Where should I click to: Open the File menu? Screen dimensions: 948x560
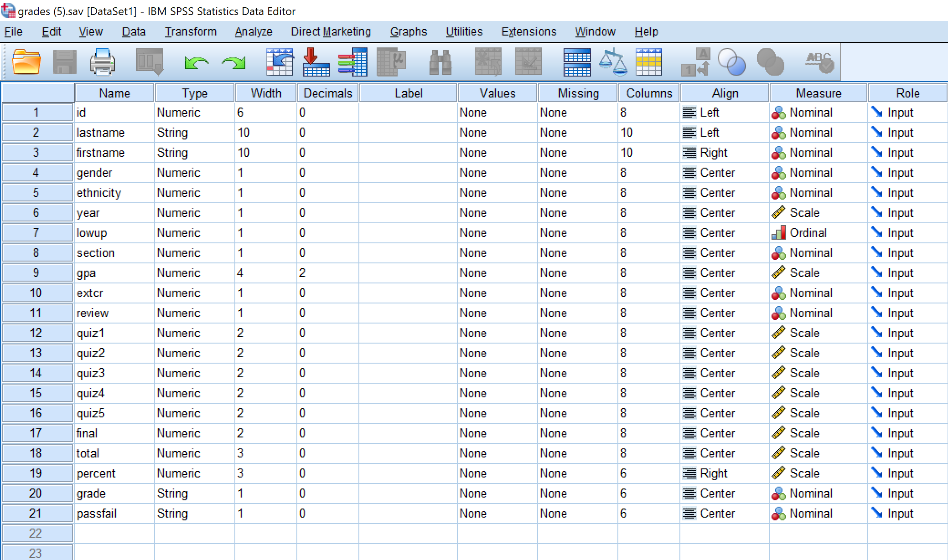(13, 31)
